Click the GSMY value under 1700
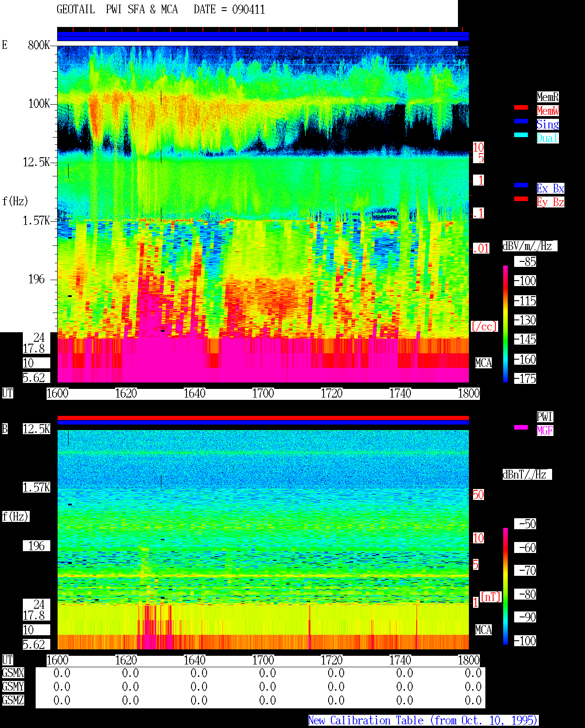This screenshot has width=585, height=728. pos(267,686)
